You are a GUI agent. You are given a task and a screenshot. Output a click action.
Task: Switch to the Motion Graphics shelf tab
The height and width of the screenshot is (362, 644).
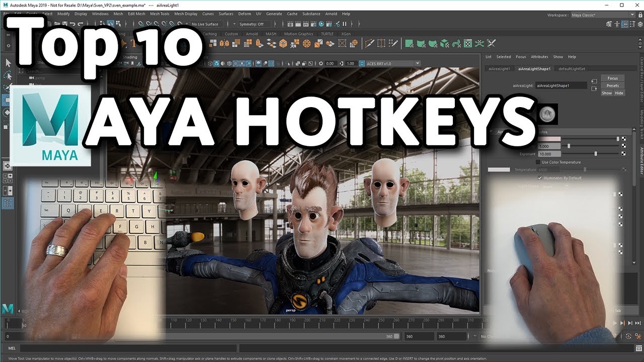[x=298, y=34]
